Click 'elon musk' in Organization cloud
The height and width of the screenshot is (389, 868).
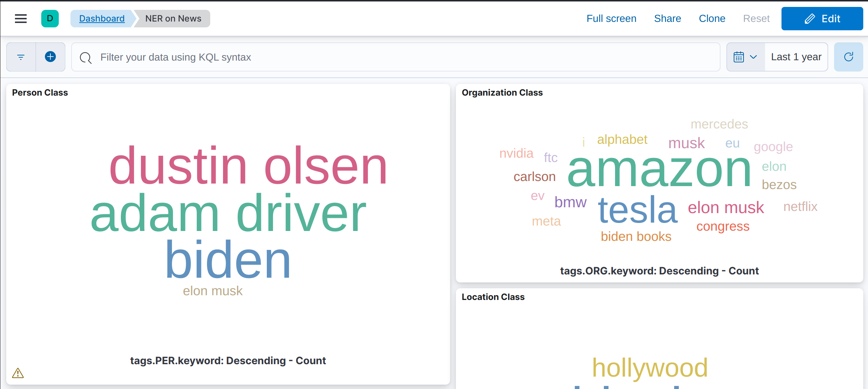tap(726, 207)
